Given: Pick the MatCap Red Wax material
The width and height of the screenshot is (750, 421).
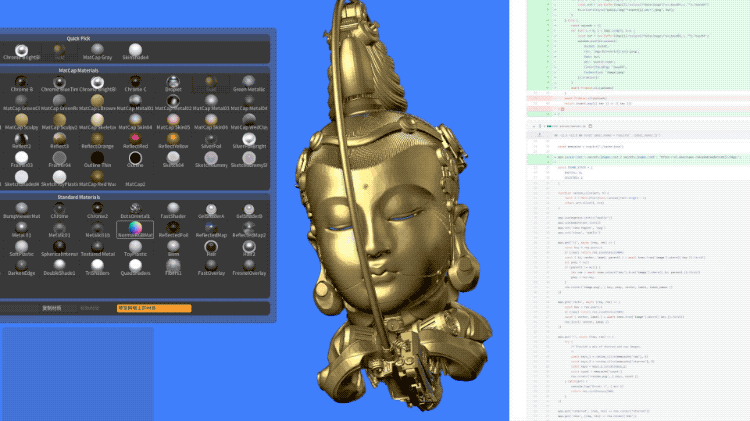Looking at the screenshot, I should [97, 179].
